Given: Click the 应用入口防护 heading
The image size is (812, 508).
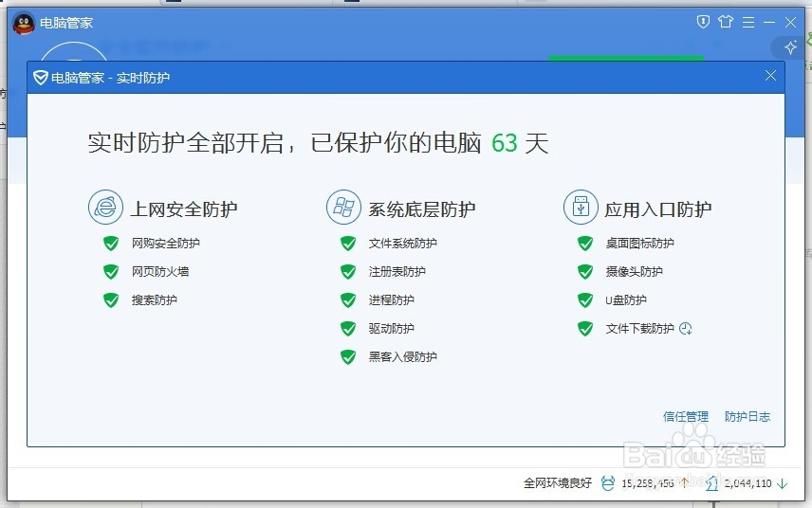Looking at the screenshot, I should click(x=658, y=209).
